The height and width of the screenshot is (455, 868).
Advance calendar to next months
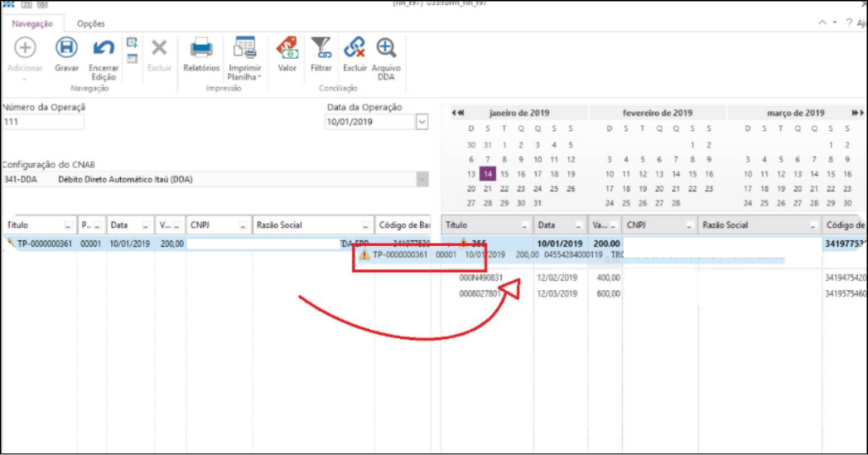coord(857,113)
